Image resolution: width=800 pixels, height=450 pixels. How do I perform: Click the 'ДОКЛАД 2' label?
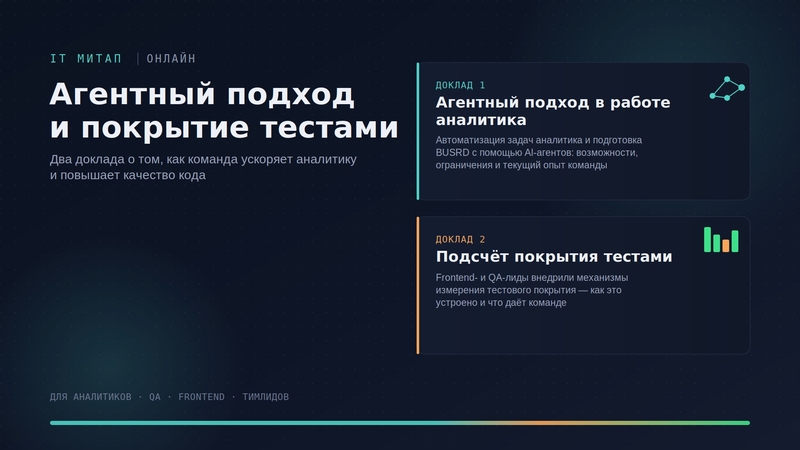click(x=460, y=239)
